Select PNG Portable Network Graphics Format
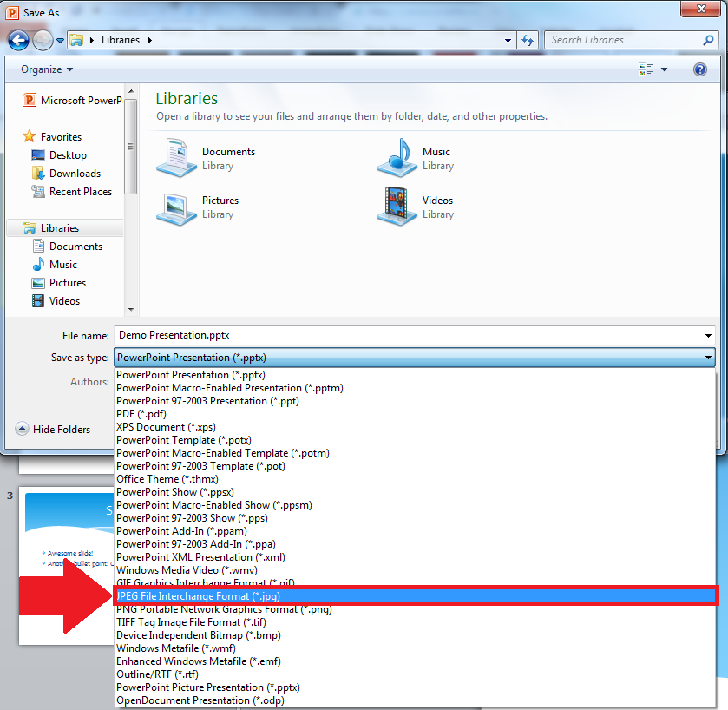This screenshot has width=728, height=710. click(x=223, y=609)
